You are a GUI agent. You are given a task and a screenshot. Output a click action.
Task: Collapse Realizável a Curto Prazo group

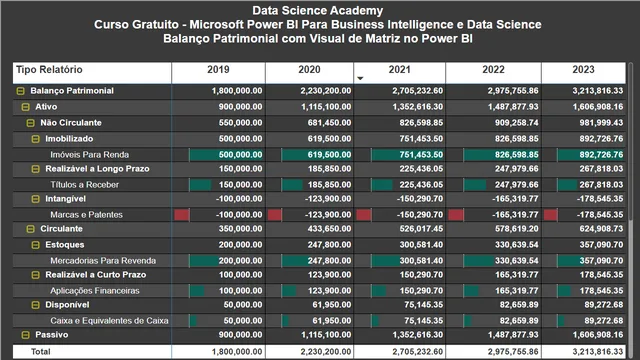[x=36, y=275]
